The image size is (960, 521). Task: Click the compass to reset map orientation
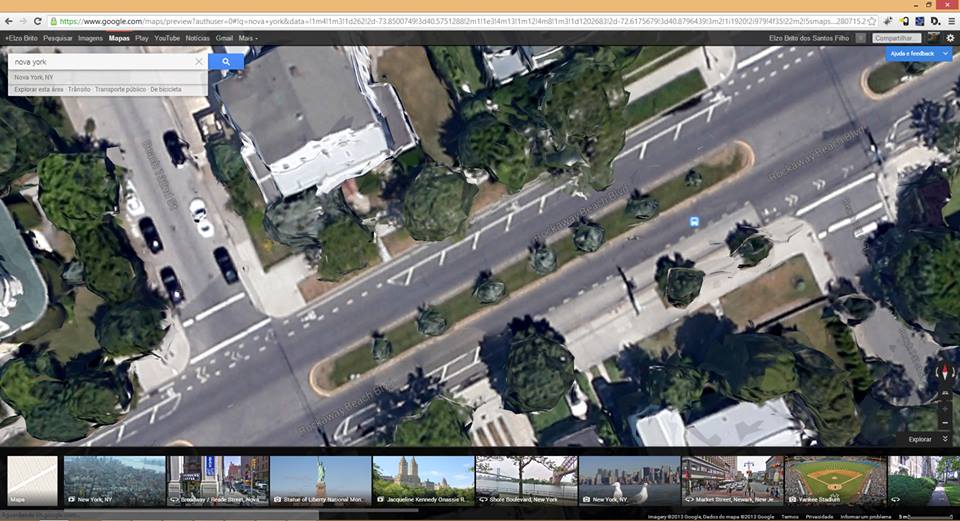click(x=944, y=374)
